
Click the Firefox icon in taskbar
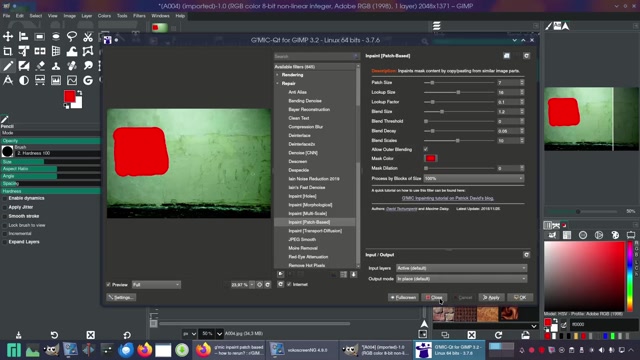tap(144, 350)
